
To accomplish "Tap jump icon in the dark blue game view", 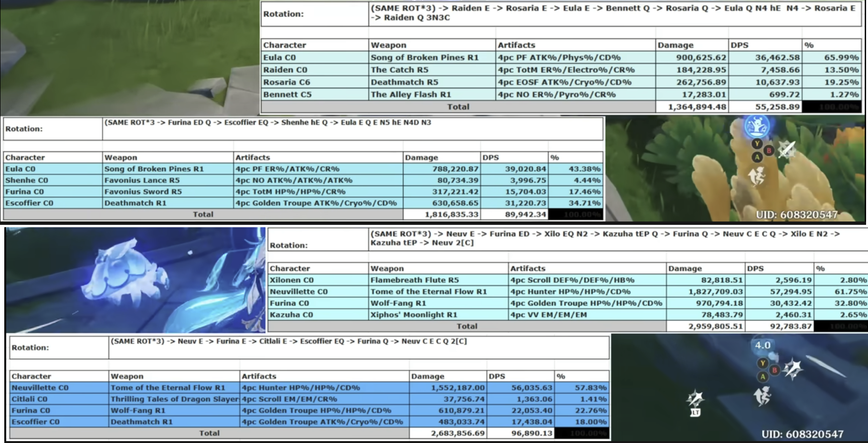I will click(x=762, y=396).
